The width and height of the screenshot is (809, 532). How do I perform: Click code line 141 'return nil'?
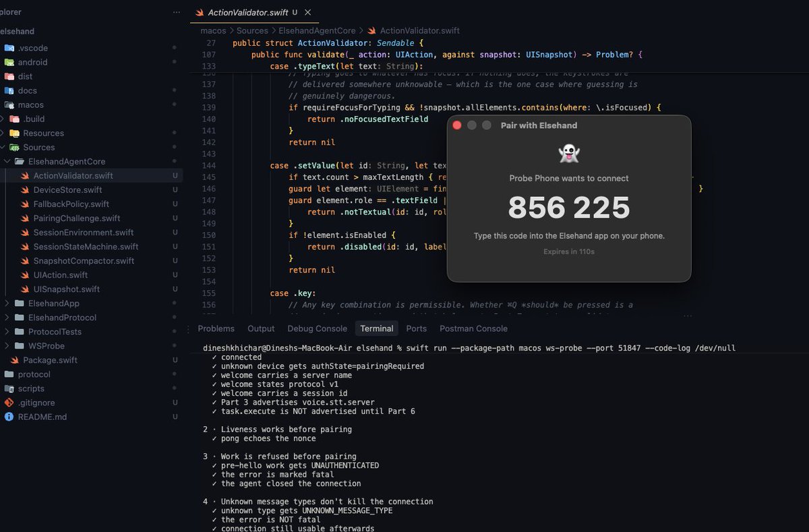311,142
